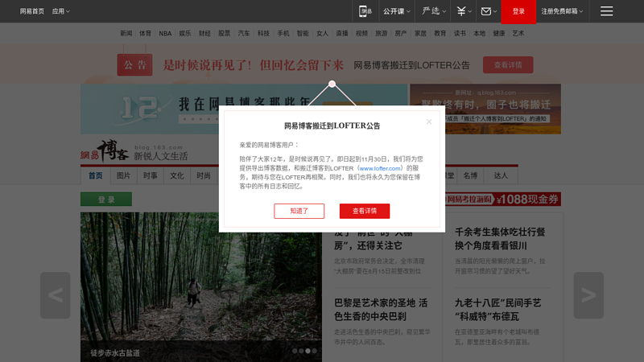The image size is (644, 362).
Task: Open 家居 channel link
Action: (x=420, y=33)
